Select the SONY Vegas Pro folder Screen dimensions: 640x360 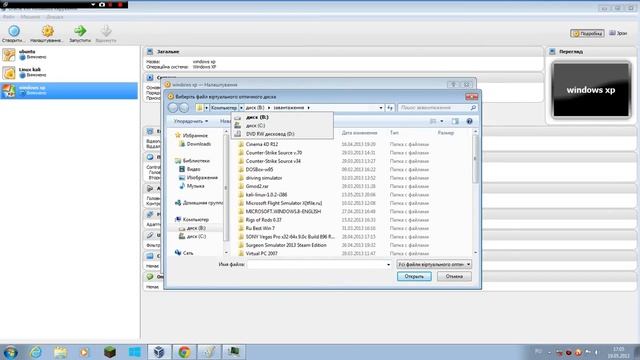coord(290,237)
